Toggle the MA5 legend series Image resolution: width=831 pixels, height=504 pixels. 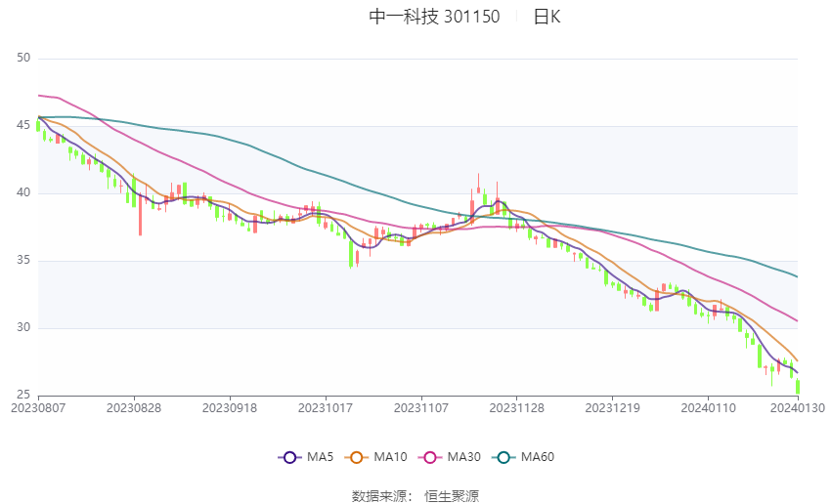306,457
